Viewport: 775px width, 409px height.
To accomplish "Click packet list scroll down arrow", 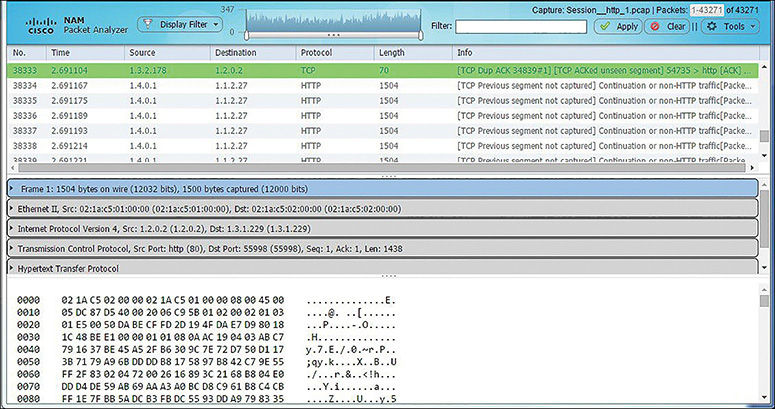I will [x=765, y=156].
